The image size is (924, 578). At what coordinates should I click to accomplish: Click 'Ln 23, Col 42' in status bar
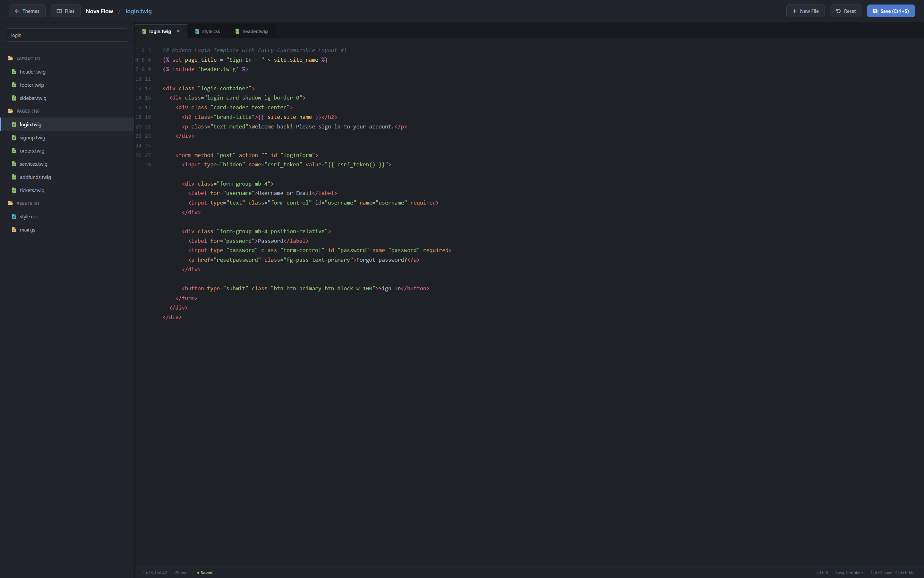tap(155, 573)
